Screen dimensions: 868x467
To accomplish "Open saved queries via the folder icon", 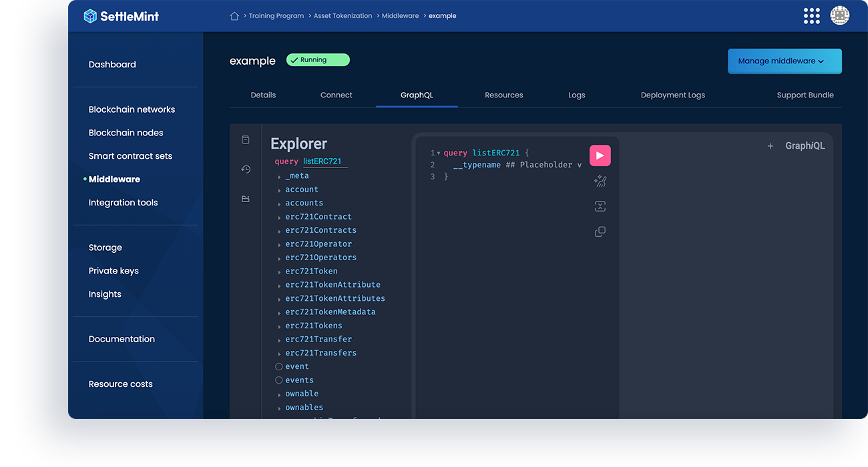I will (246, 198).
